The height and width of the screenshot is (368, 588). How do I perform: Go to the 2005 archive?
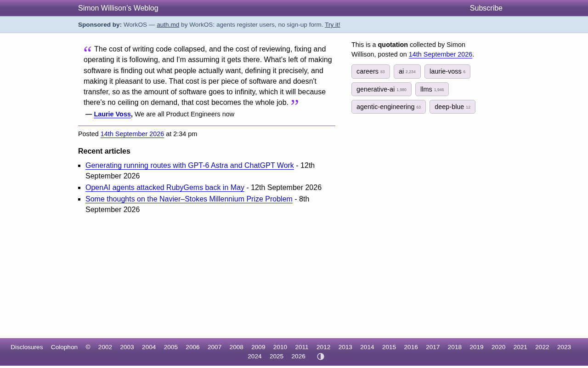171,347
